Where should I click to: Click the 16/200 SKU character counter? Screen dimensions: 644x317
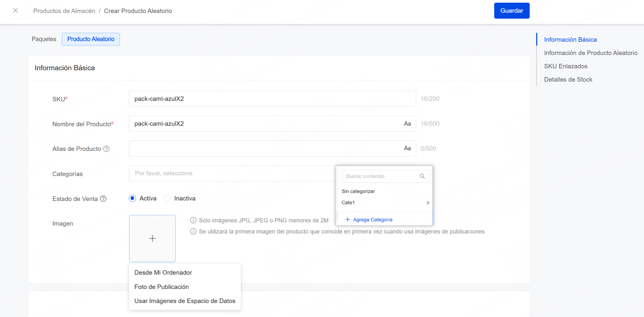(x=430, y=99)
